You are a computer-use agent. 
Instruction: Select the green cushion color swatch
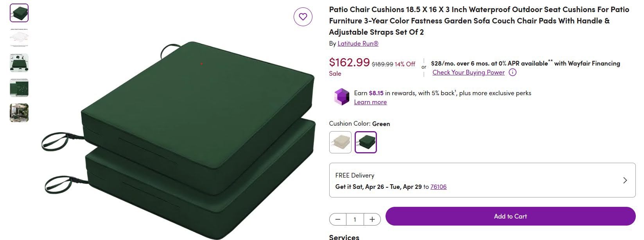366,142
